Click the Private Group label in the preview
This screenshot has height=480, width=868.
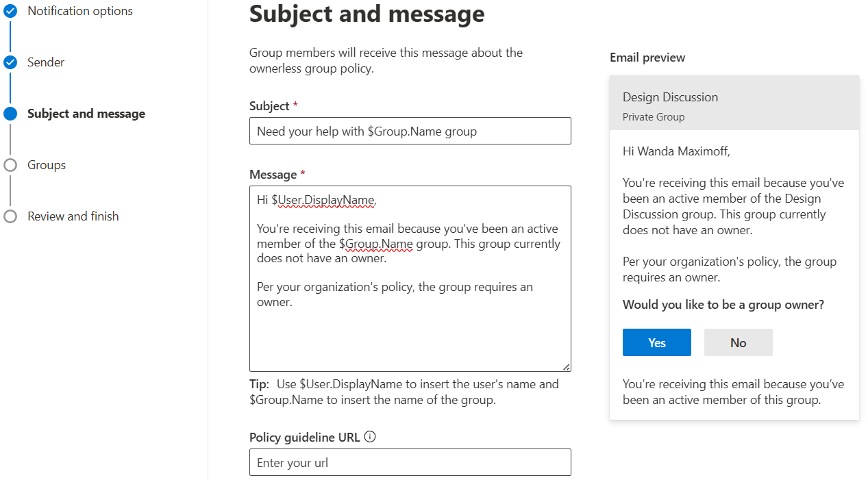tap(653, 116)
